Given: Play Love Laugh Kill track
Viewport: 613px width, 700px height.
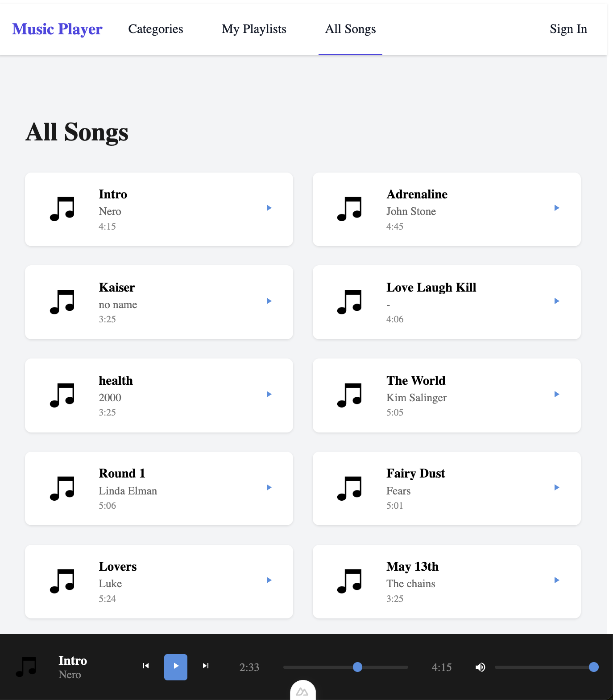Looking at the screenshot, I should pos(557,301).
